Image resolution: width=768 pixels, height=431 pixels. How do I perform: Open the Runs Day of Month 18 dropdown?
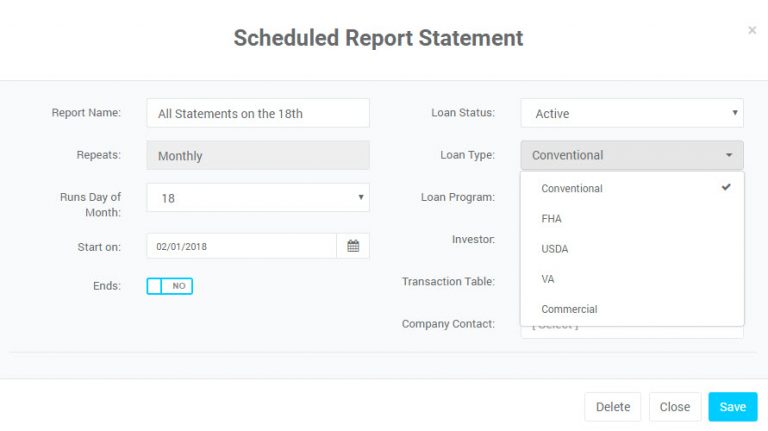(258, 198)
